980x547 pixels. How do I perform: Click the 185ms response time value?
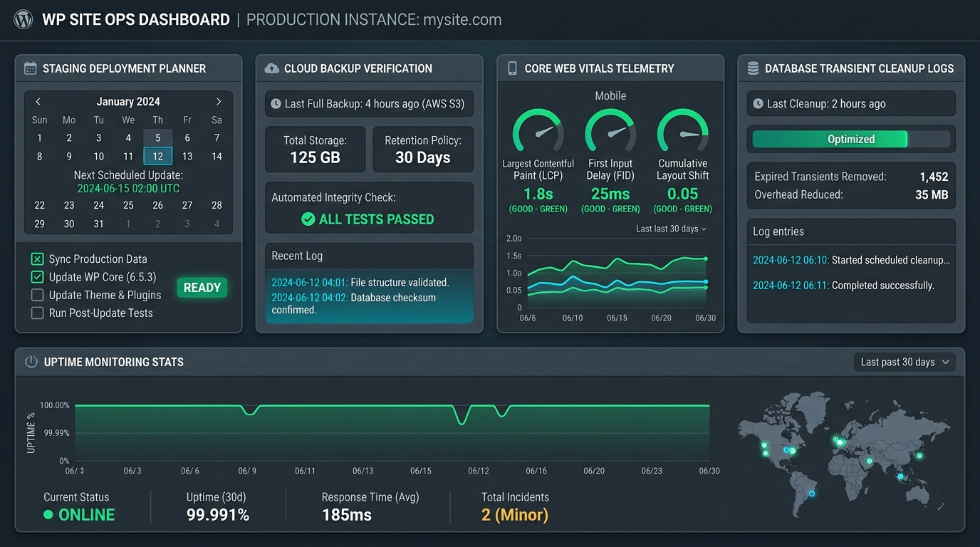click(347, 515)
